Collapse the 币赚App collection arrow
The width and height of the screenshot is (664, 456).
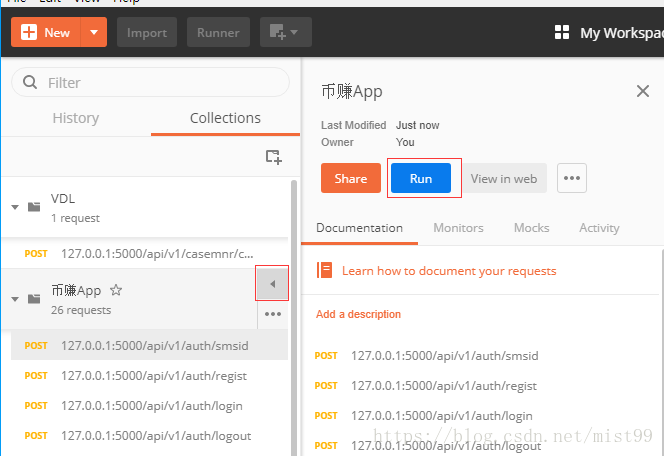point(15,299)
